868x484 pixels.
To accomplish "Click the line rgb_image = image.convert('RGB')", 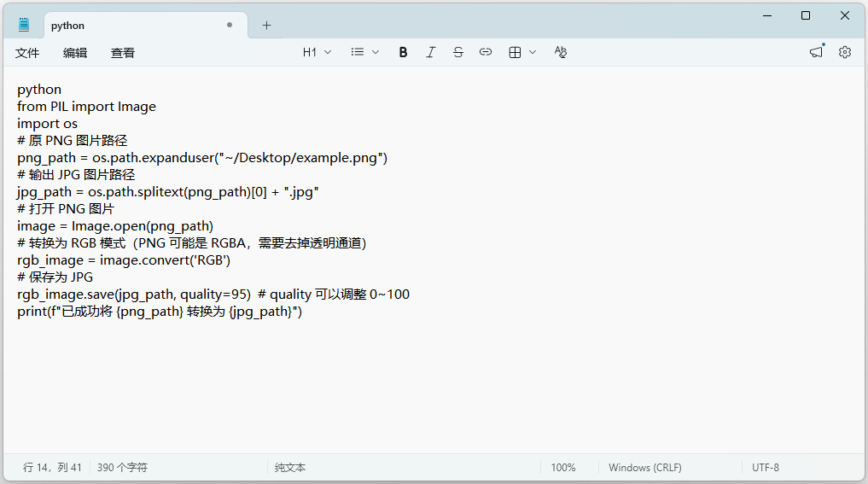I will point(124,260).
